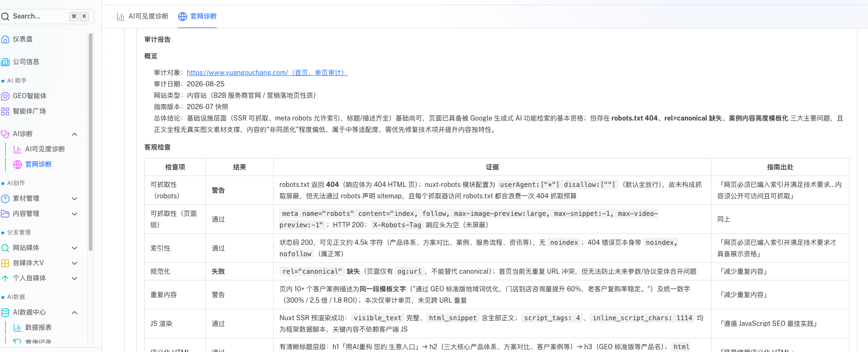868x352 pixels.
Task: Open the 仪表盘 home icon
Action: point(5,39)
